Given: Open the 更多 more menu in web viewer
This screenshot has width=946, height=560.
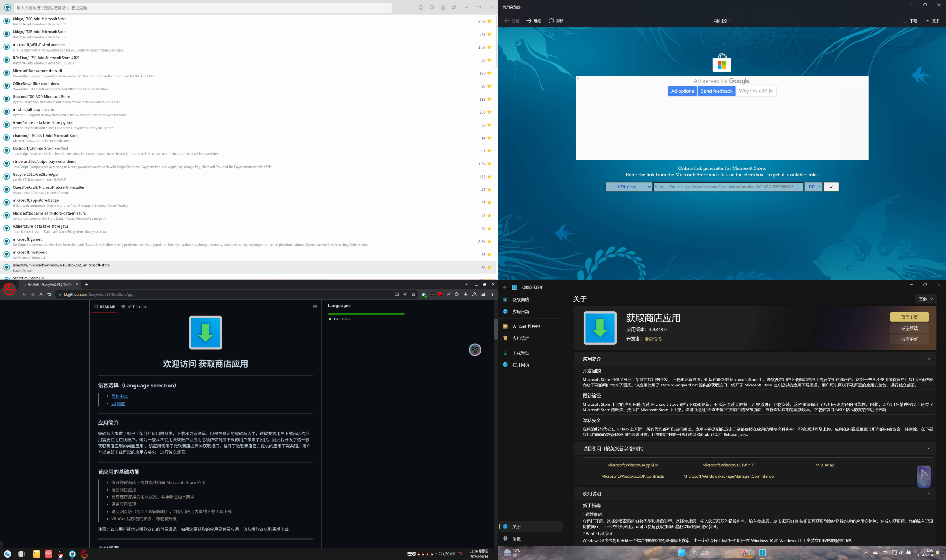Looking at the screenshot, I should 932,21.
